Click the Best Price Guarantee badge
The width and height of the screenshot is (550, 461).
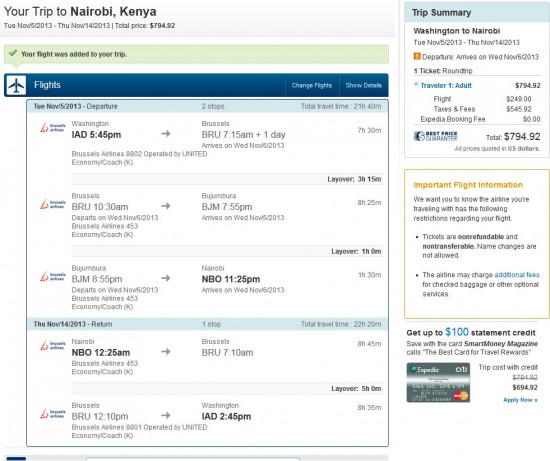coord(435,136)
